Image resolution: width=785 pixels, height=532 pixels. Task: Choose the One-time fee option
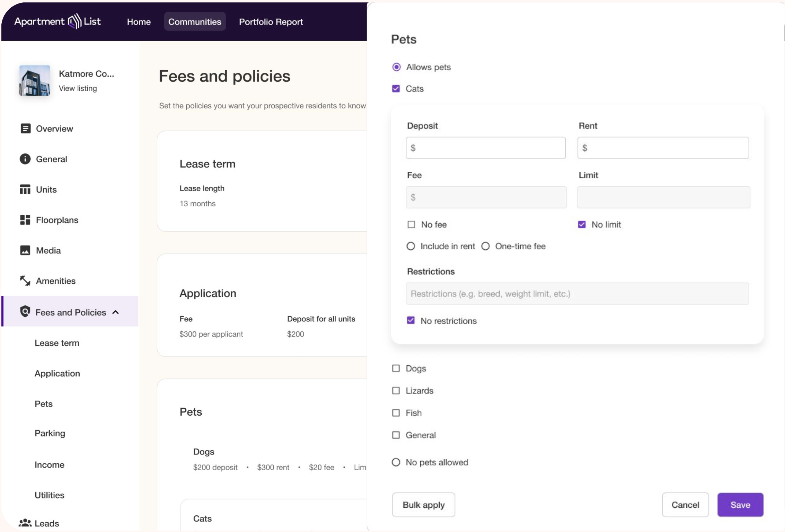(486, 246)
